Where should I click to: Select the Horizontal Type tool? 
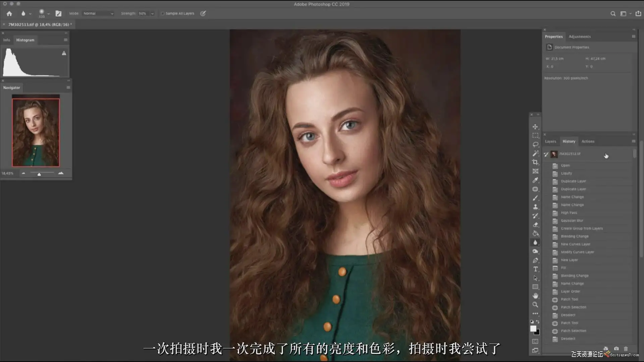click(535, 269)
